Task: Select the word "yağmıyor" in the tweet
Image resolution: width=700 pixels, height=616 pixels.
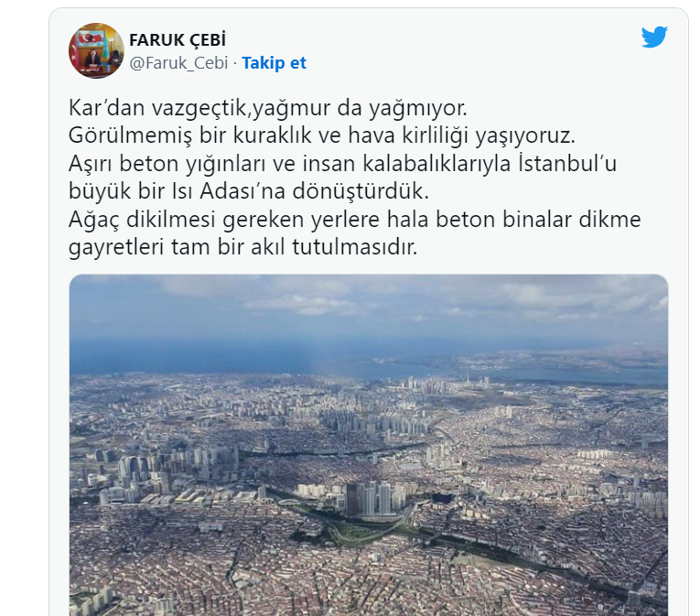Action: [x=418, y=109]
